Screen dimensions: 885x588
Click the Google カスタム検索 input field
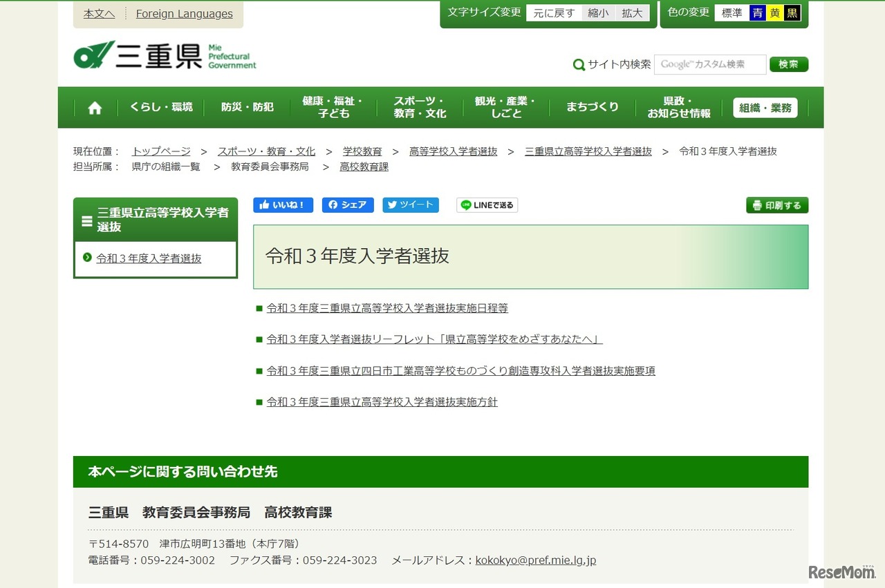click(710, 64)
